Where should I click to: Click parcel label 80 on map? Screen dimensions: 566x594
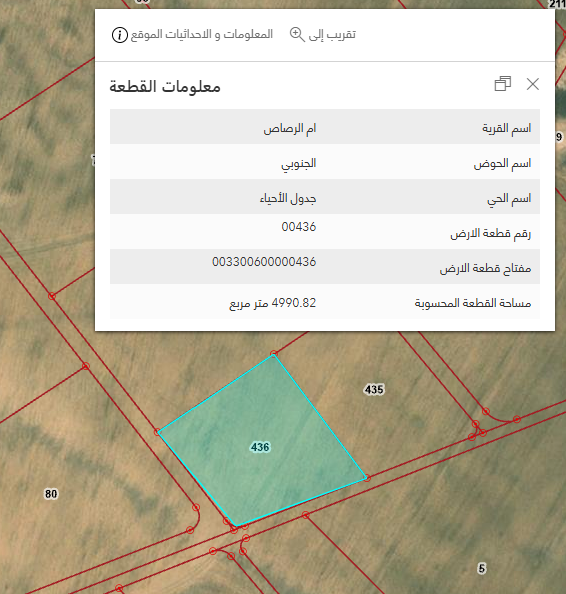[x=51, y=494]
